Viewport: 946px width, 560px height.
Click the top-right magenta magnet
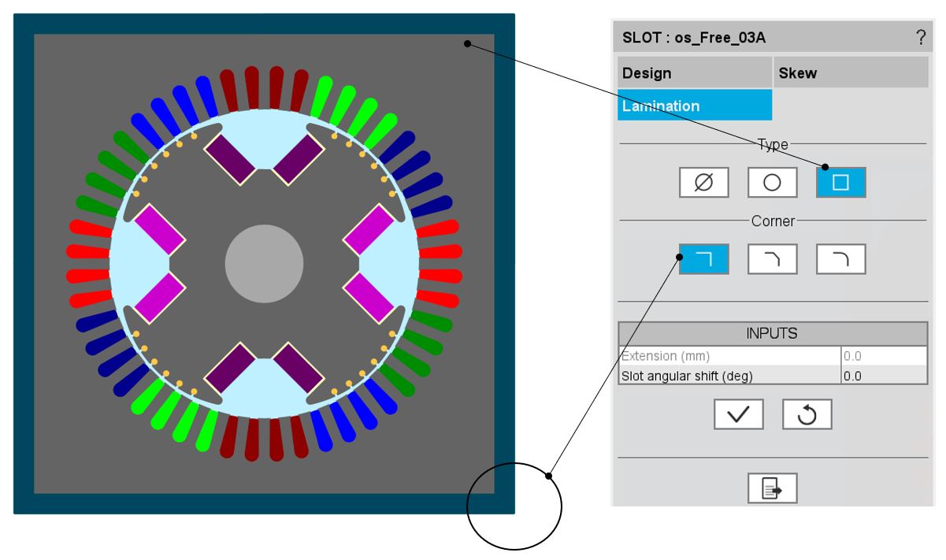pos(299,158)
